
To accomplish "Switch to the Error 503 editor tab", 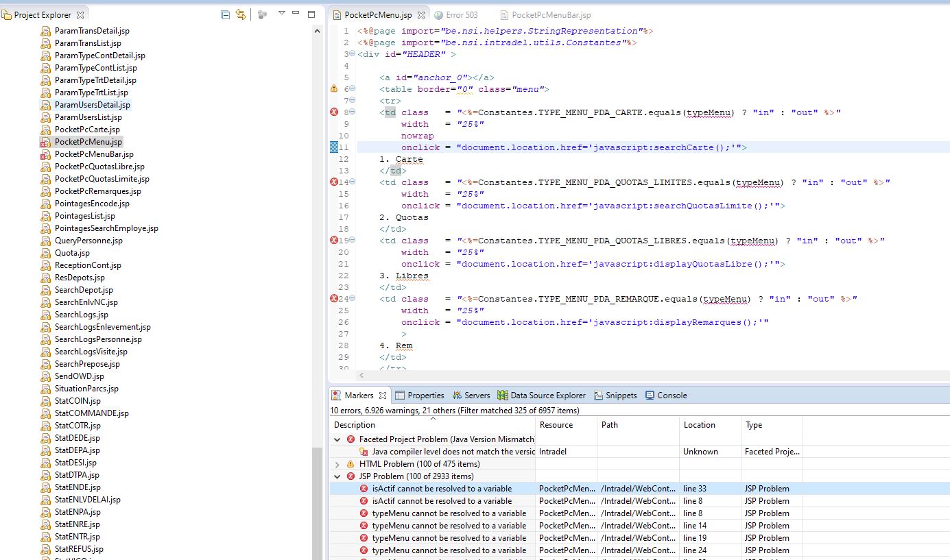I will pyautogui.click(x=456, y=14).
